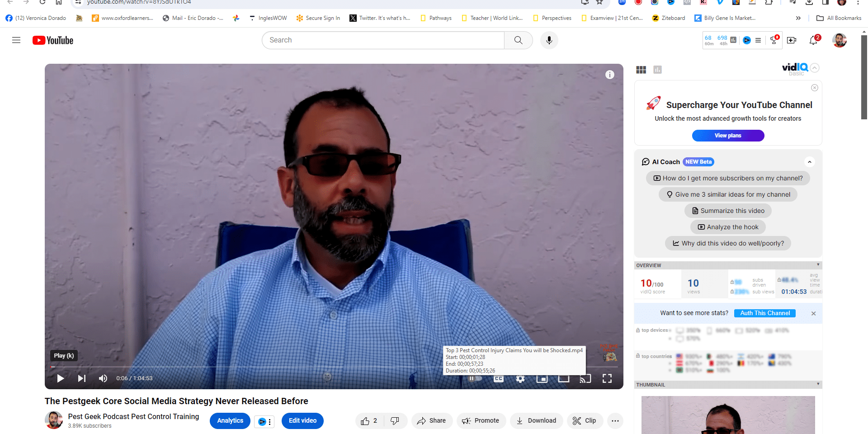Click the Cast to TV icon
The height and width of the screenshot is (434, 868).
click(x=585, y=378)
